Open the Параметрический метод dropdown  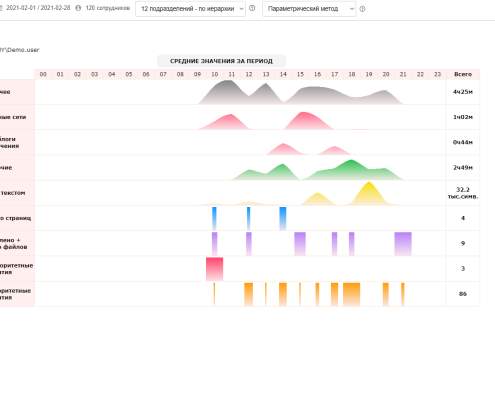pyautogui.click(x=309, y=9)
